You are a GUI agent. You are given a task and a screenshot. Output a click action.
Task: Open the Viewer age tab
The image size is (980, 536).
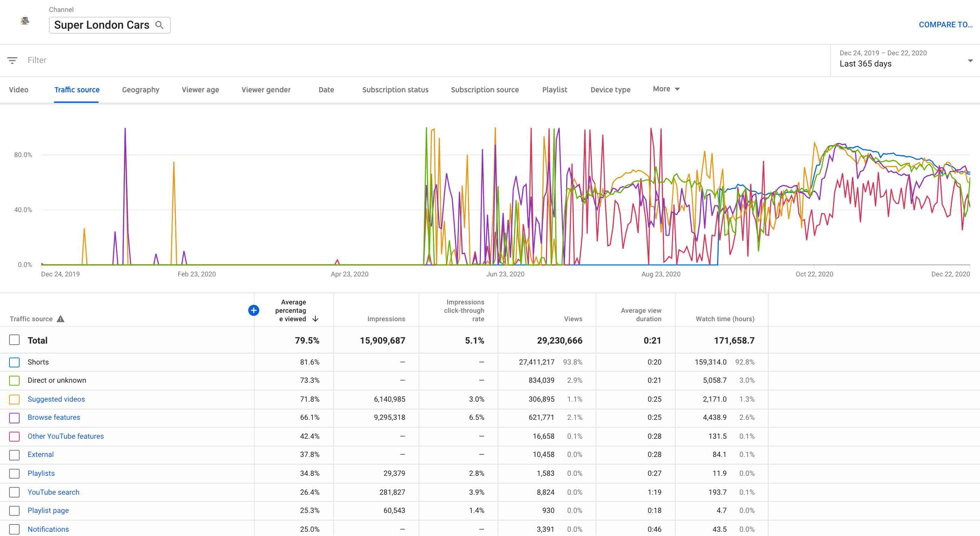click(201, 90)
